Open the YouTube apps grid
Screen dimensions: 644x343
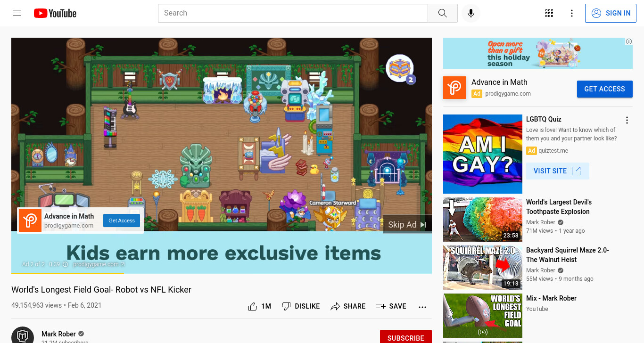tap(549, 13)
